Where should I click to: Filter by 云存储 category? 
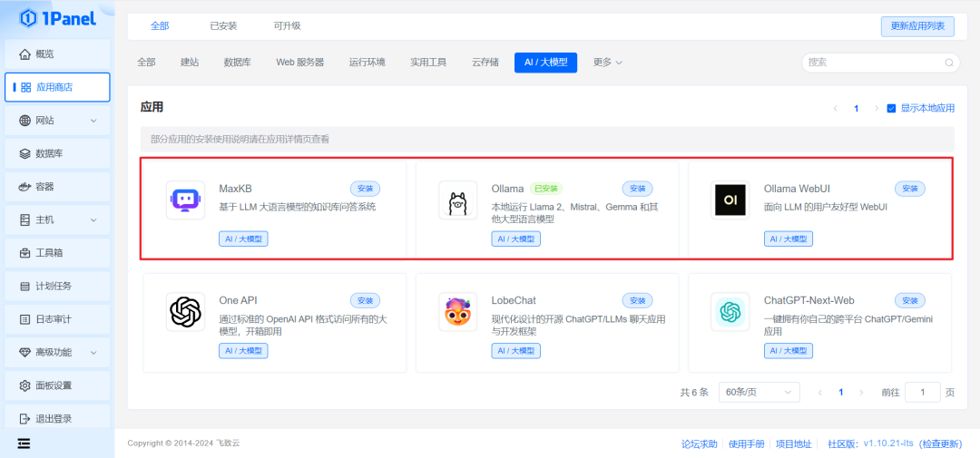click(x=485, y=63)
